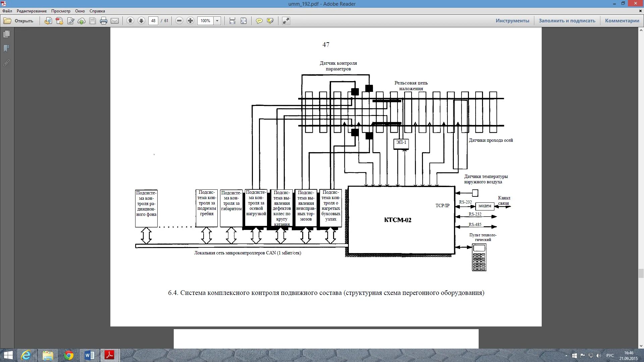Go to next page arrow

coord(142,21)
